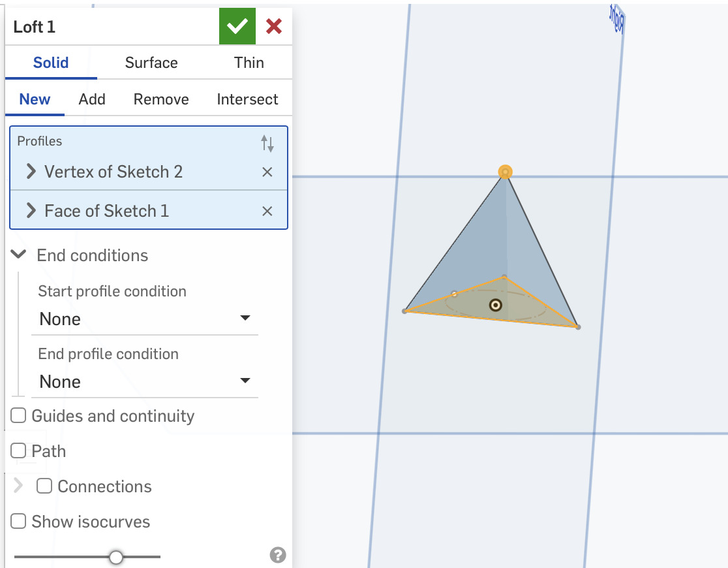Click the reorder profiles arrows icon
728x568 pixels.
click(x=267, y=144)
